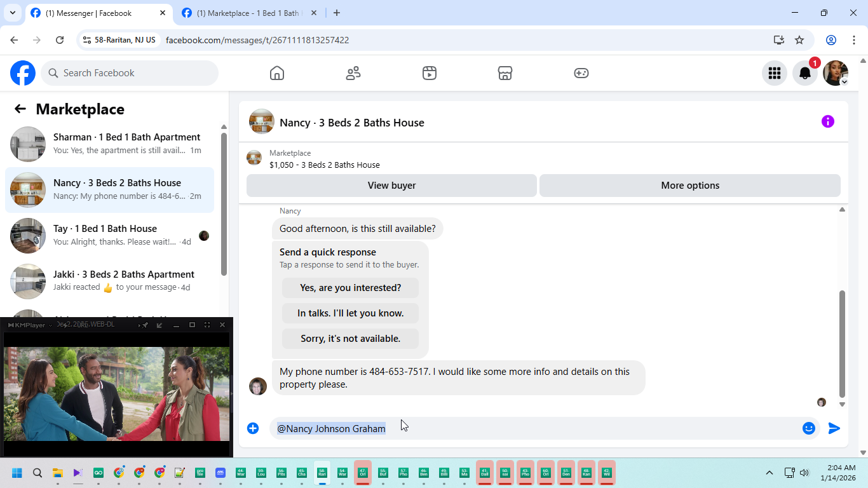The width and height of the screenshot is (868, 488).
Task: Open the Friends icon in top bar
Action: click(353, 73)
